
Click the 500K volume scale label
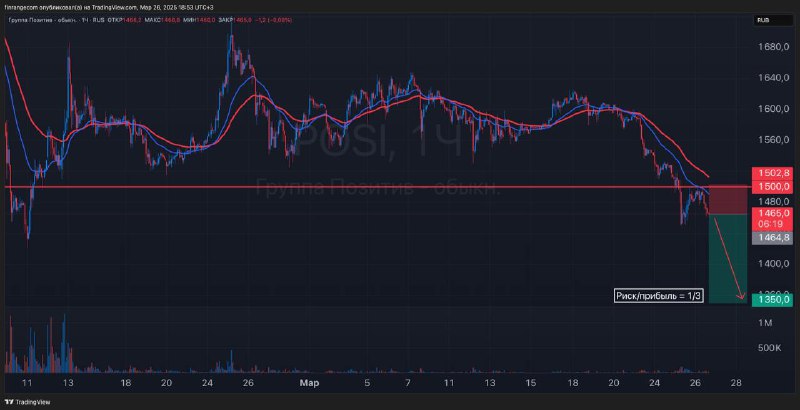pos(770,349)
